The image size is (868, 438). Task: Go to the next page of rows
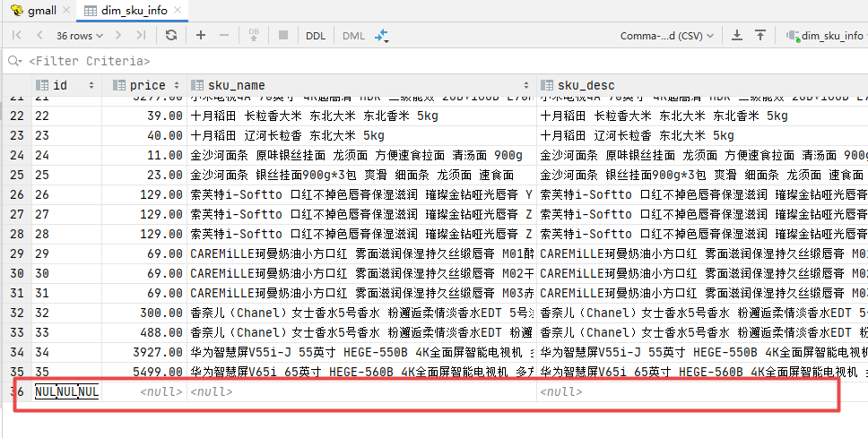(x=117, y=36)
